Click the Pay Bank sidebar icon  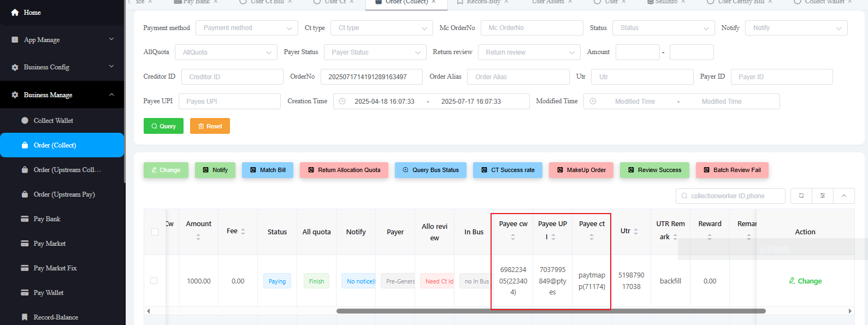pos(25,219)
